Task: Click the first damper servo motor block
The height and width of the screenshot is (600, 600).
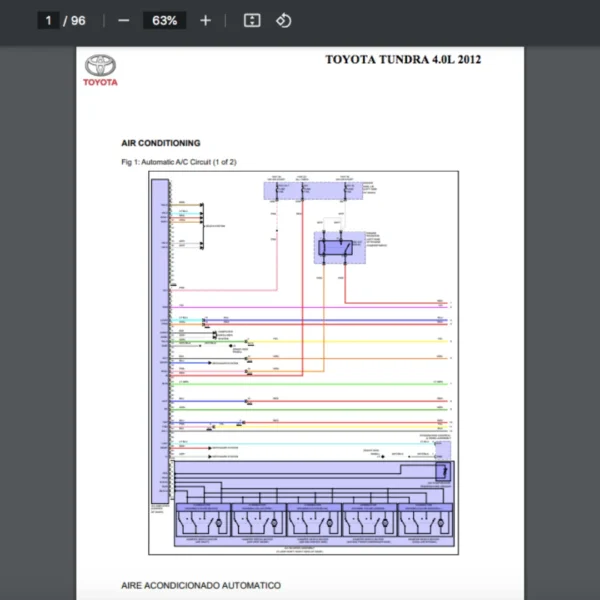Action: pos(201,520)
